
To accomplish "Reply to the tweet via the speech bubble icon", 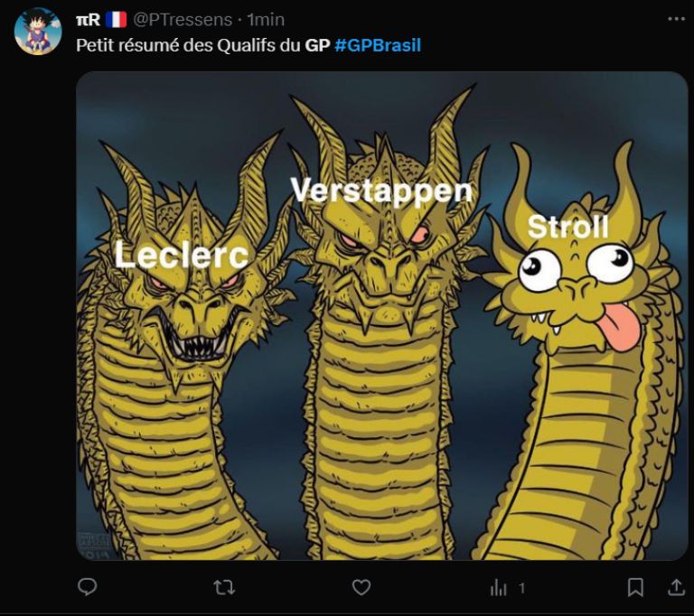I will pyautogui.click(x=87, y=587).
